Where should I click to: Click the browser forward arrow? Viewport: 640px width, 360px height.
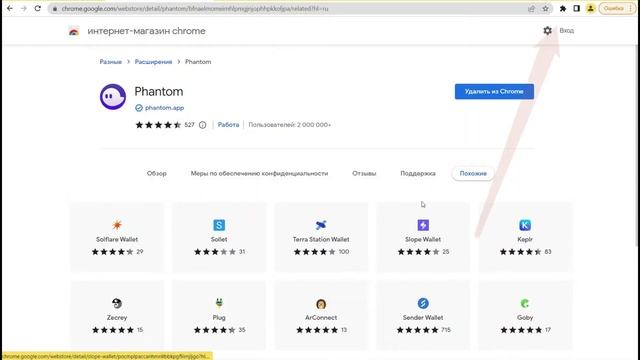click(24, 8)
